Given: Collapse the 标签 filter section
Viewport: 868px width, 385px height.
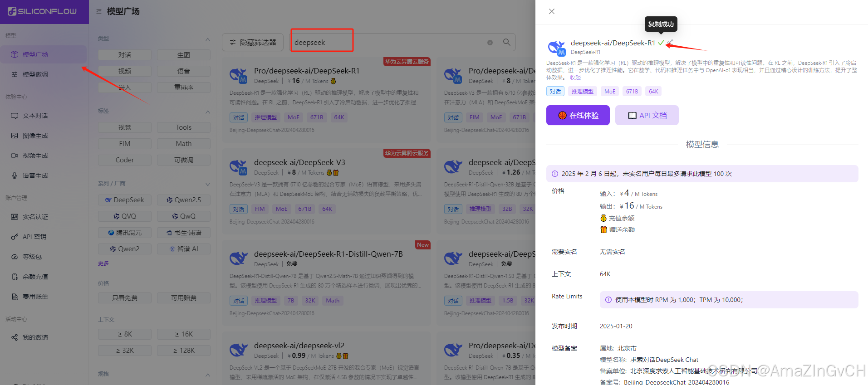Looking at the screenshot, I should pos(208,112).
